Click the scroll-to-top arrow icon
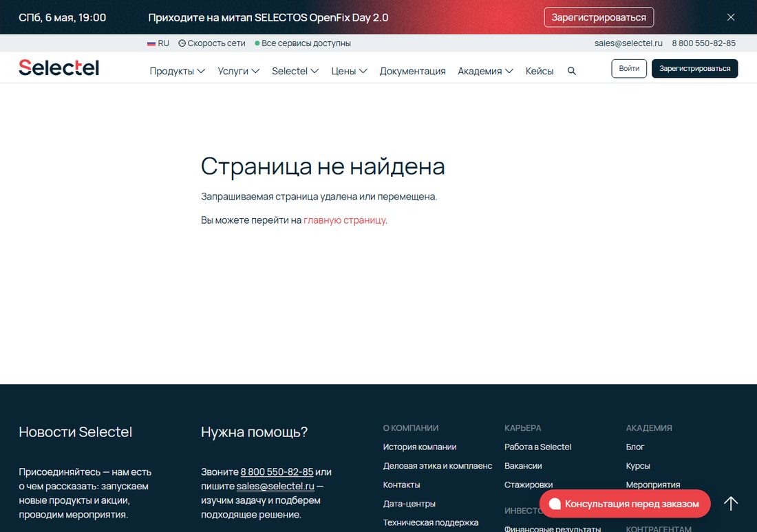Viewport: 757px width, 532px height. 731,504
